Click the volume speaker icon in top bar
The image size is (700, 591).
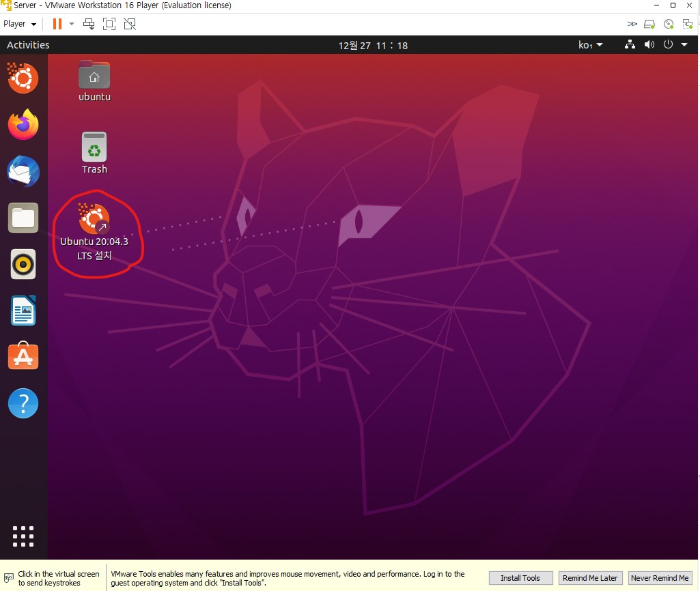point(649,44)
